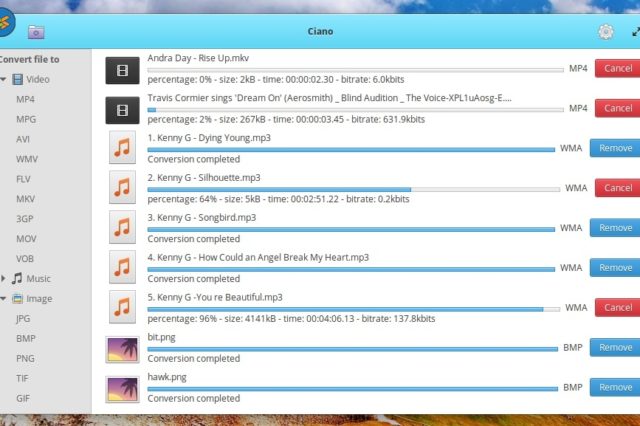
Task: Select MKV format in sidebar
Action: [25, 199]
